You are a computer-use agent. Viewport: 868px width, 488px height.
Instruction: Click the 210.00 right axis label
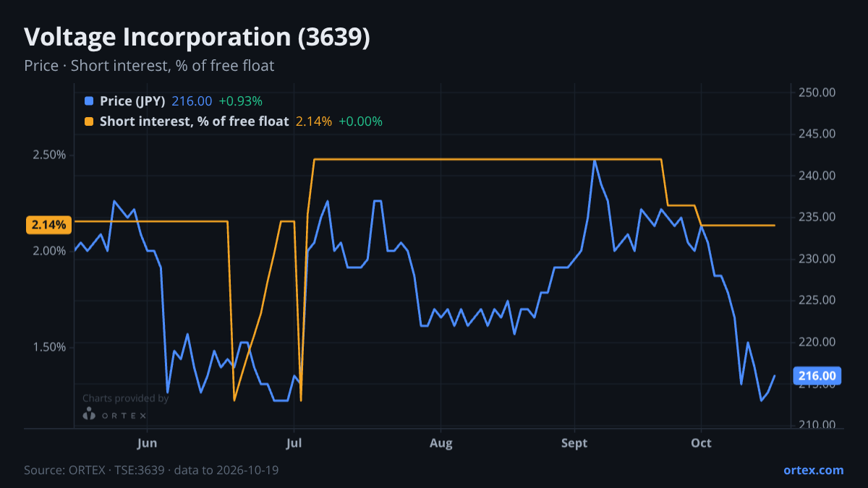coord(817,425)
